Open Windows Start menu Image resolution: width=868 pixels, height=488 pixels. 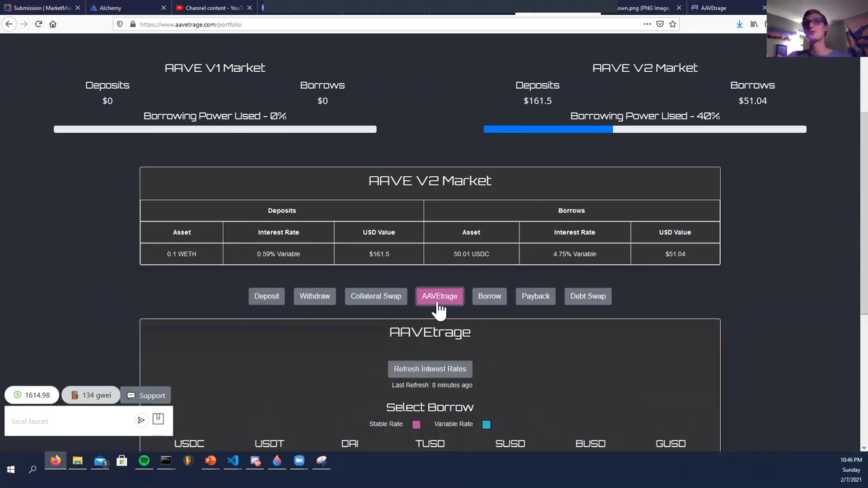tap(11, 469)
